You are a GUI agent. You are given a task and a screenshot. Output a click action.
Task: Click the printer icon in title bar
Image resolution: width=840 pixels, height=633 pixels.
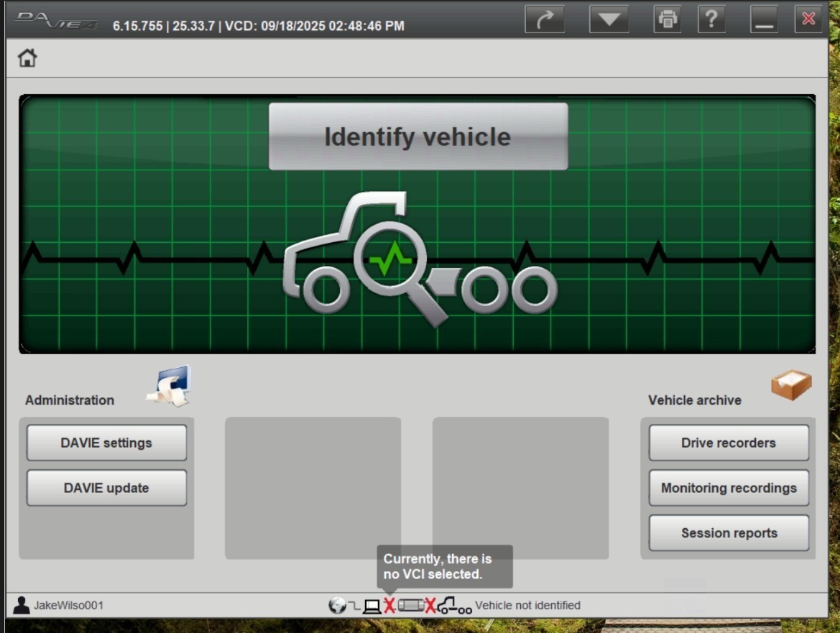pyautogui.click(x=668, y=19)
